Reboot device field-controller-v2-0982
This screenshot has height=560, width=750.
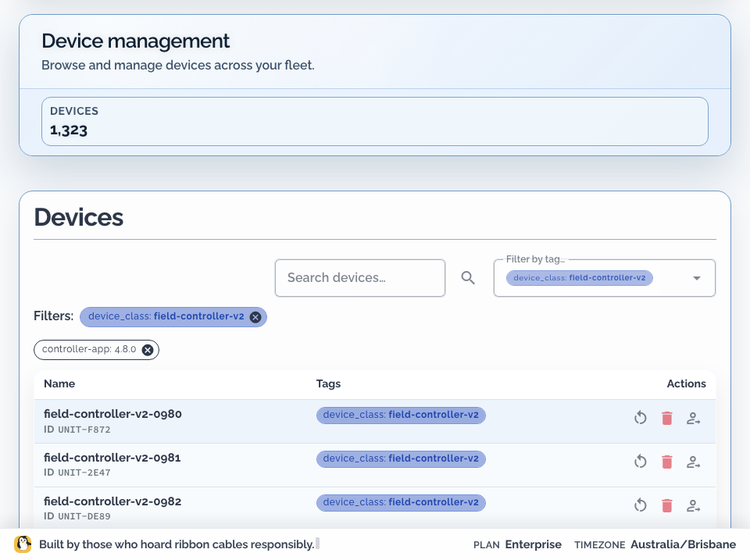640,505
